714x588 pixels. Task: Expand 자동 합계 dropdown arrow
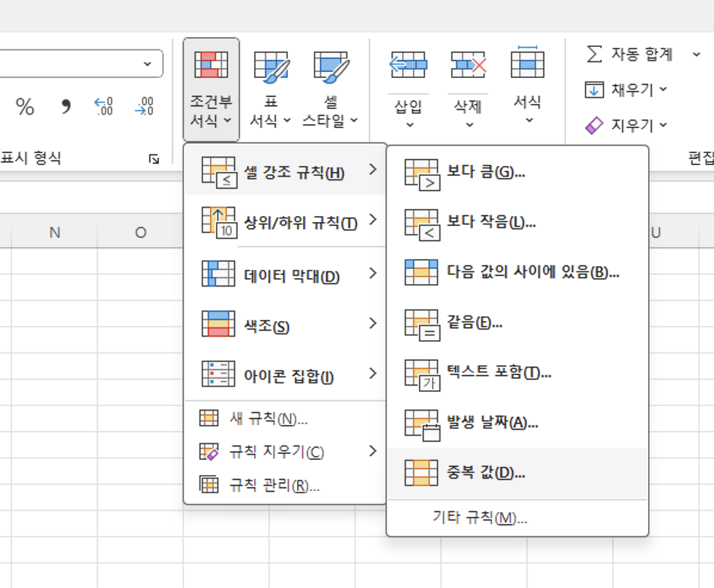[x=697, y=55]
